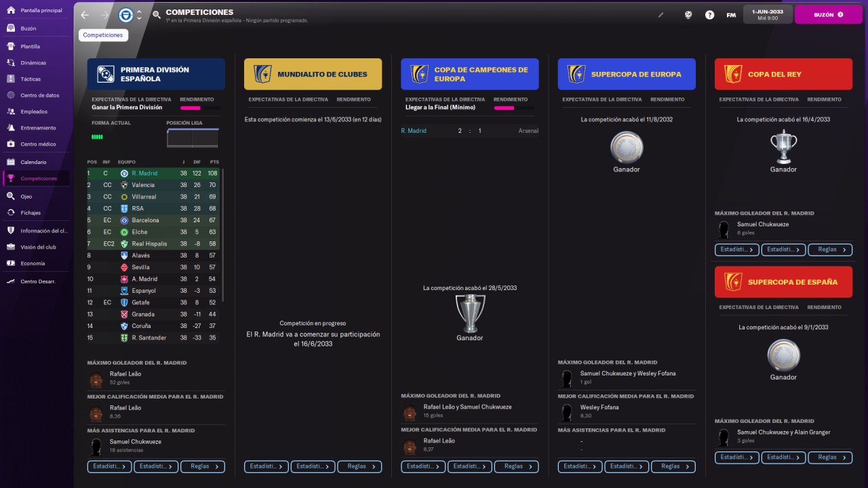Open Reglas button under Copa del Rey
This screenshot has height=488, width=868.
pyautogui.click(x=830, y=249)
